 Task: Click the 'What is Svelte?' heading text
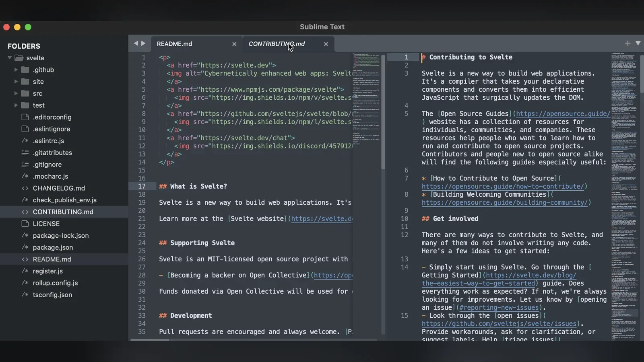coord(198,186)
